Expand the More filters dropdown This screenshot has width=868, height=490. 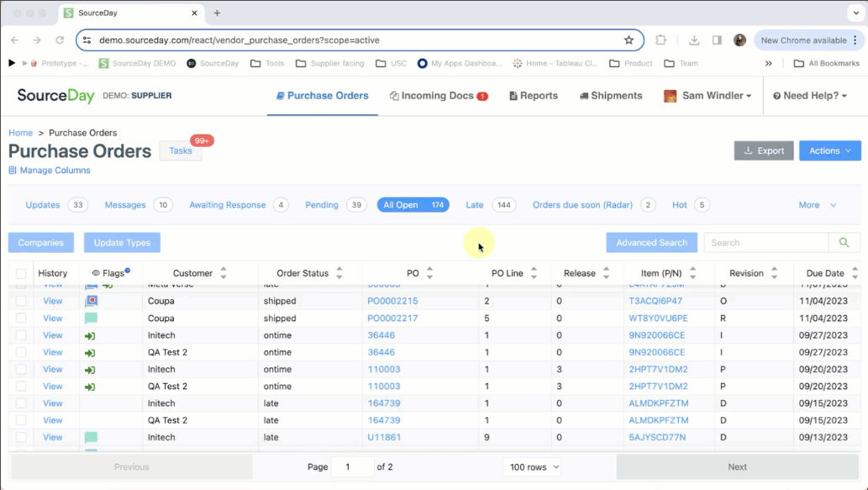pos(817,205)
